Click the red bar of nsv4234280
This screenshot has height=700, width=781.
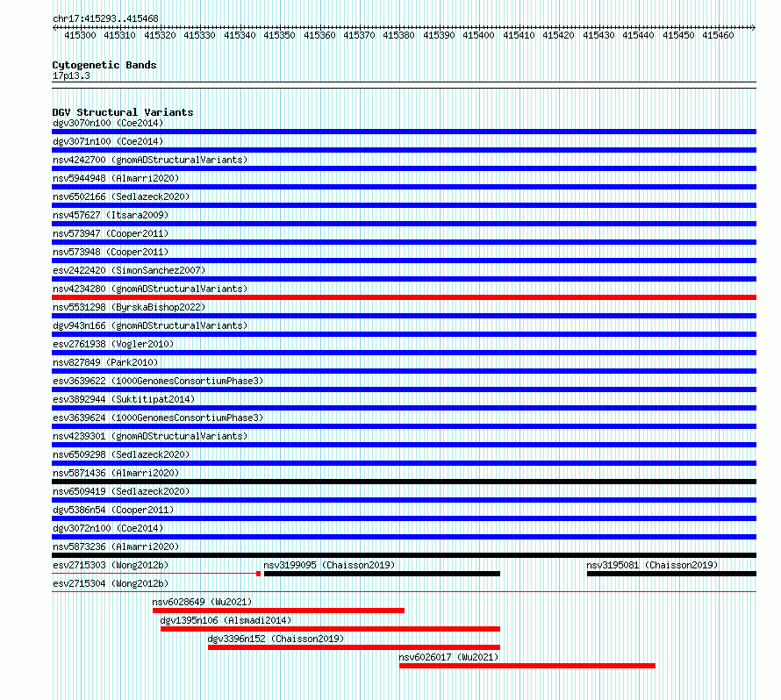tap(404, 297)
